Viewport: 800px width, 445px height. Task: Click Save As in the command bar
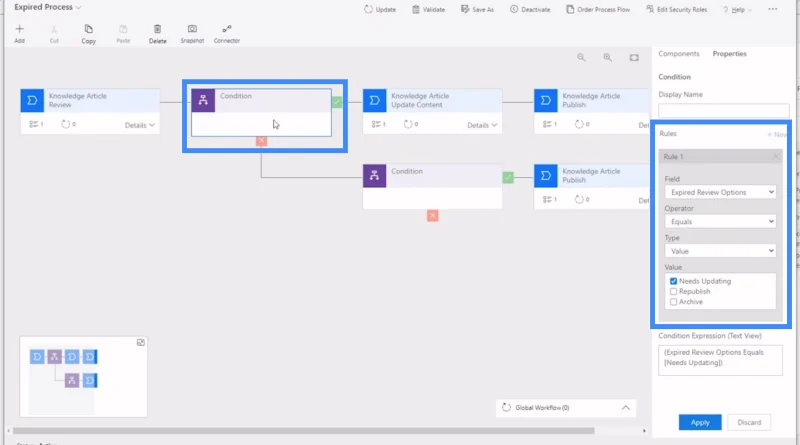pyautogui.click(x=478, y=9)
